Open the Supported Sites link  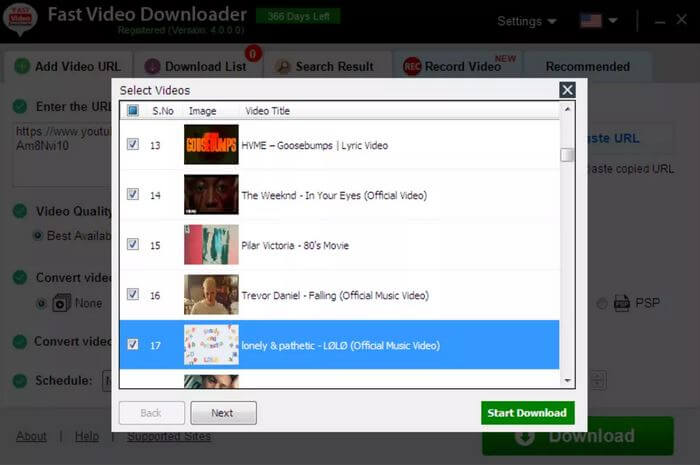(x=169, y=436)
